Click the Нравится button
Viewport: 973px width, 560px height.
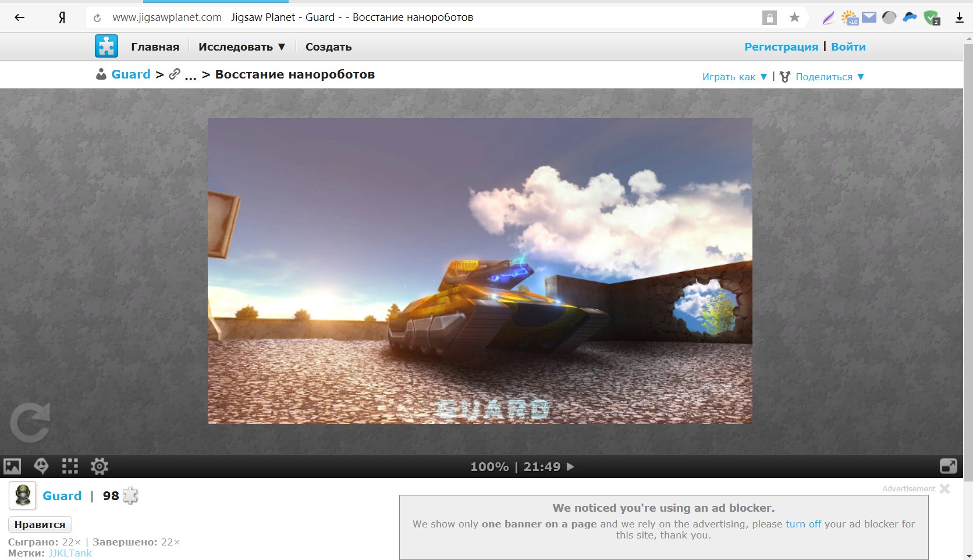pos(40,525)
